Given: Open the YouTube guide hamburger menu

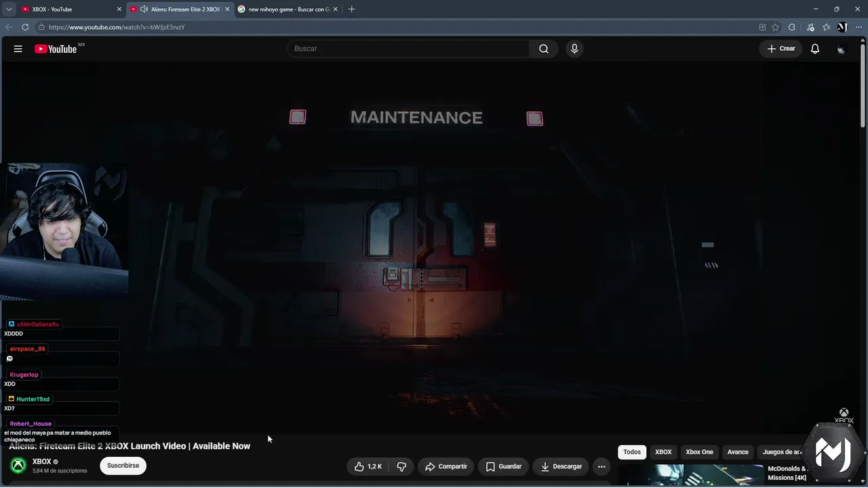Looking at the screenshot, I should 18,49.
